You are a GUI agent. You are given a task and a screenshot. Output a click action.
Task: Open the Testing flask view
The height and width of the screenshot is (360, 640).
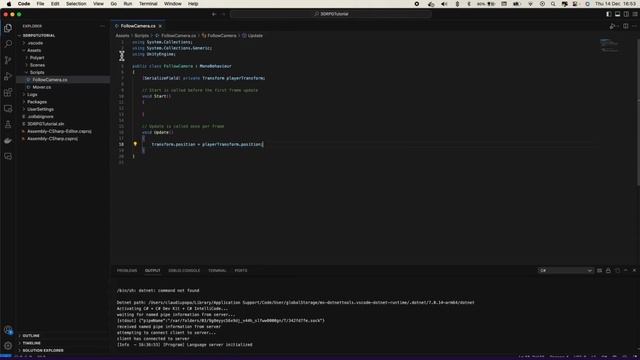click(x=8, y=124)
